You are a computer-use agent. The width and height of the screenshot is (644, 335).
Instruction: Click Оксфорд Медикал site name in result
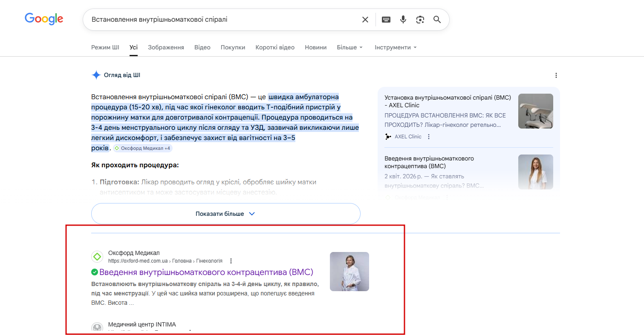click(134, 253)
